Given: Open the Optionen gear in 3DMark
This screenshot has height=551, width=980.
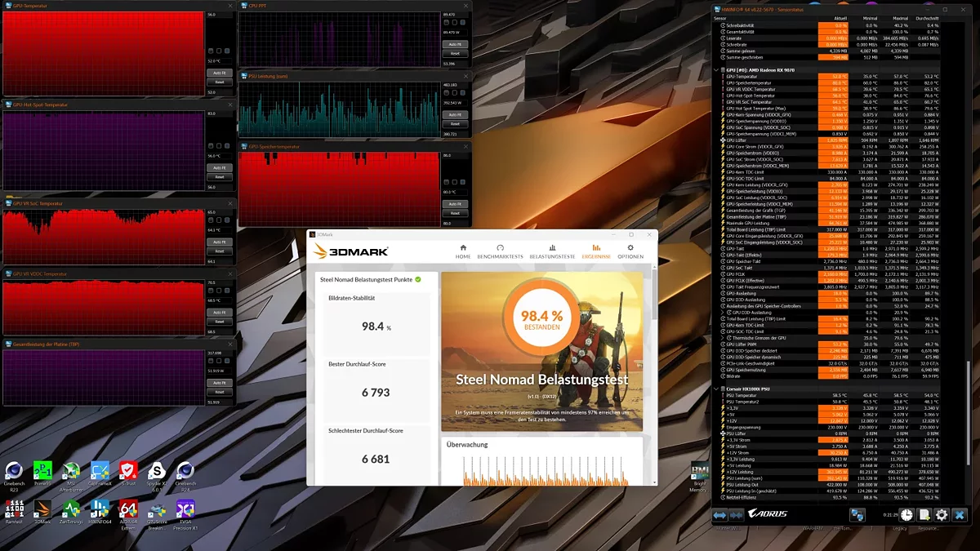Looking at the screenshot, I should tap(630, 251).
